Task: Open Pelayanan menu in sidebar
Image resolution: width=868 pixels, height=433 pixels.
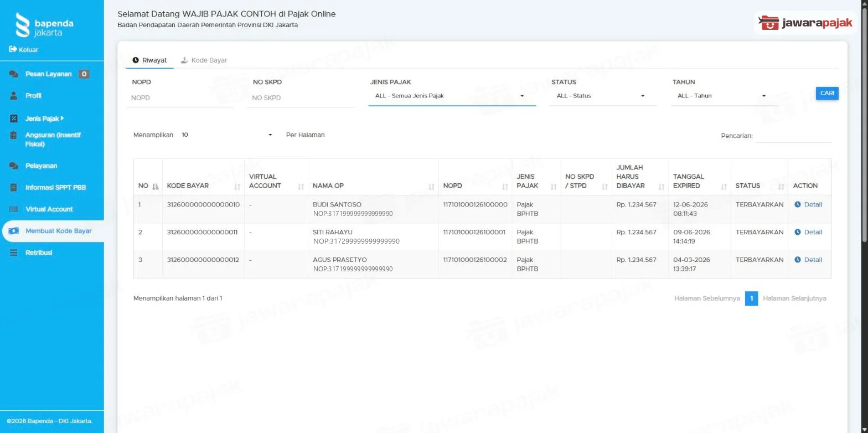Action: click(41, 166)
